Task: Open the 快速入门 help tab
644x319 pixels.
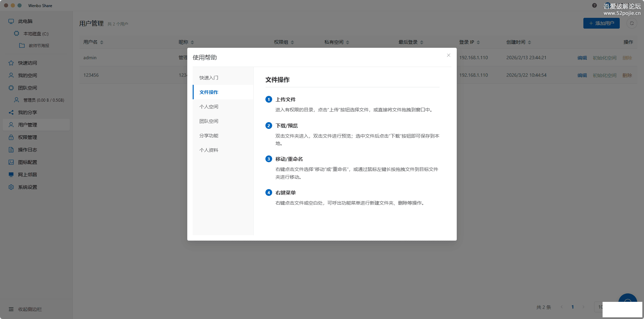Action: coord(209,78)
